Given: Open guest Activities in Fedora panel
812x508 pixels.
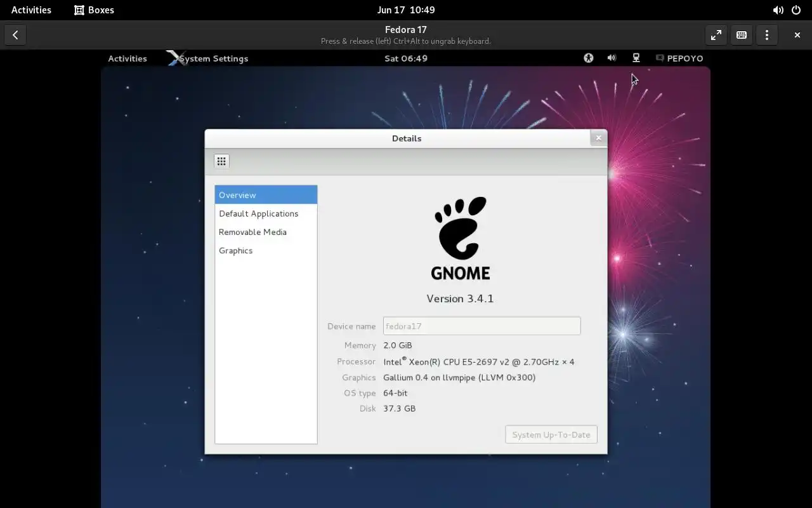Looking at the screenshot, I should 128,58.
